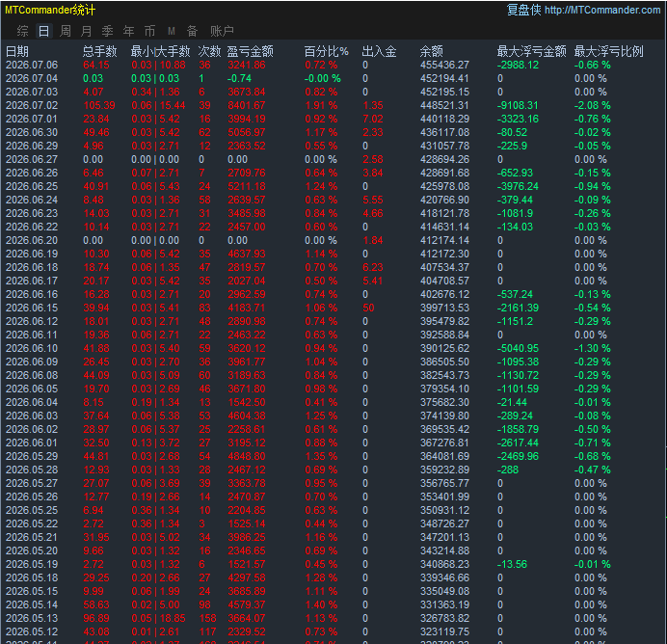Click floating loss -2617.44
This screenshot has width=667, height=644.
[x=518, y=443]
